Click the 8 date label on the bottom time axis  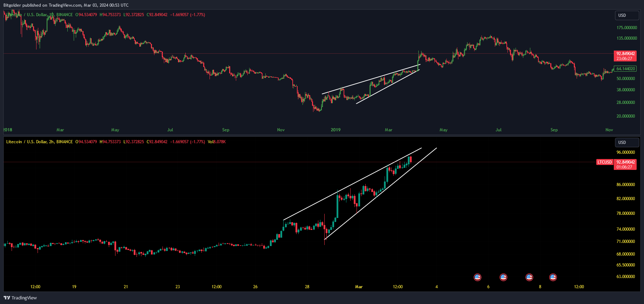(540, 287)
